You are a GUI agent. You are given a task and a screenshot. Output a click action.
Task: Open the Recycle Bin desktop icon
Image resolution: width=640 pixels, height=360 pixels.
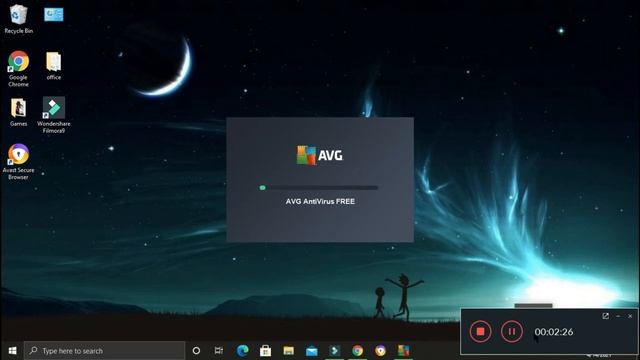18,19
